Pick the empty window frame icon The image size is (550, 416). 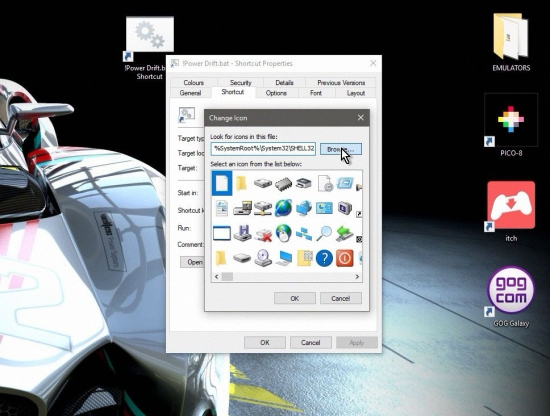tap(222, 233)
